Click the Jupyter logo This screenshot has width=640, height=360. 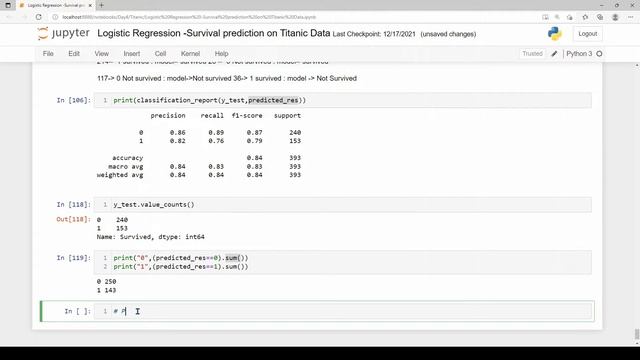pos(63,33)
